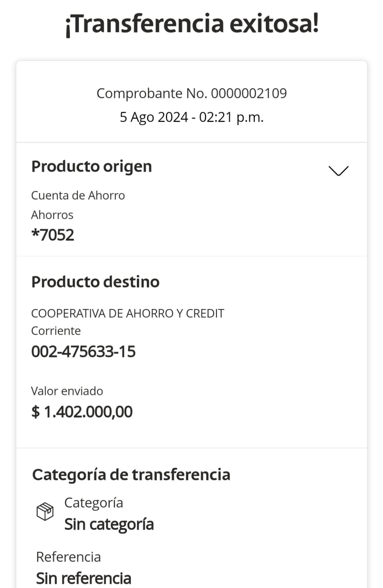Tap the amount $ 1.402.000,00
Image resolution: width=383 pixels, height=588 pixels.
(82, 412)
